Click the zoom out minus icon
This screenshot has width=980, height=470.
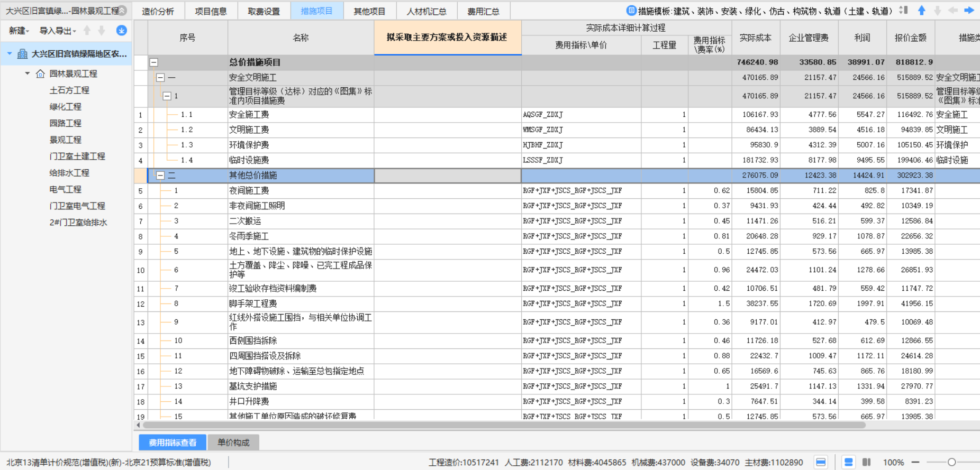coord(915,463)
